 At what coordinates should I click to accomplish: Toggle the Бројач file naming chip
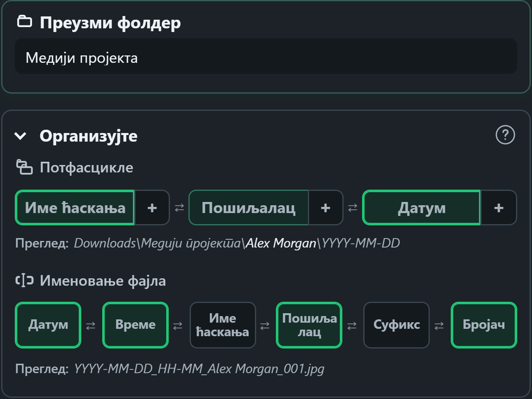(484, 325)
